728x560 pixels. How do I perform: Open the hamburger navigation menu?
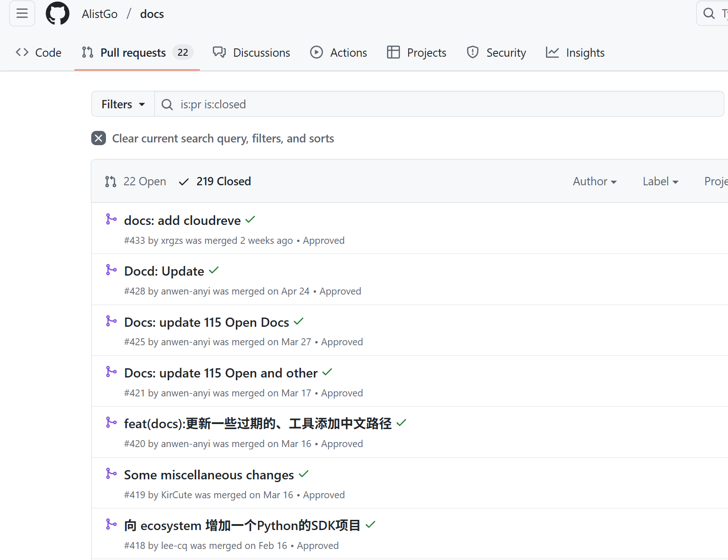click(22, 14)
